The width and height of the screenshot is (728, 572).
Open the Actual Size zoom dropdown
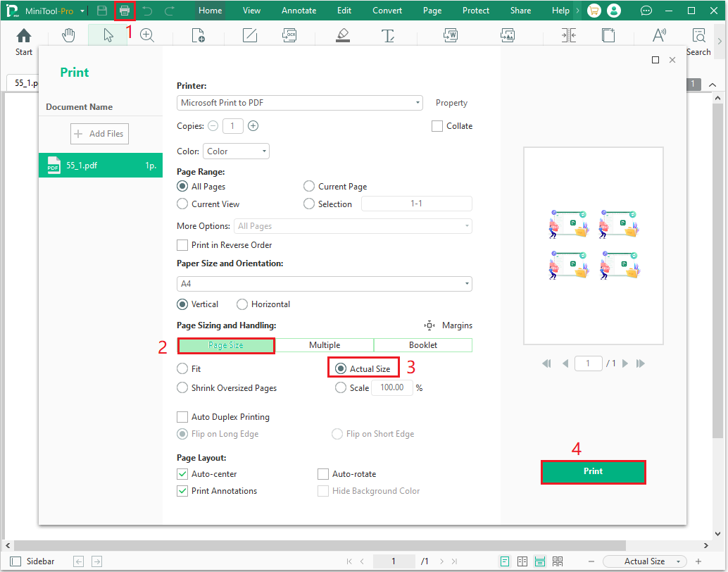[644, 561]
